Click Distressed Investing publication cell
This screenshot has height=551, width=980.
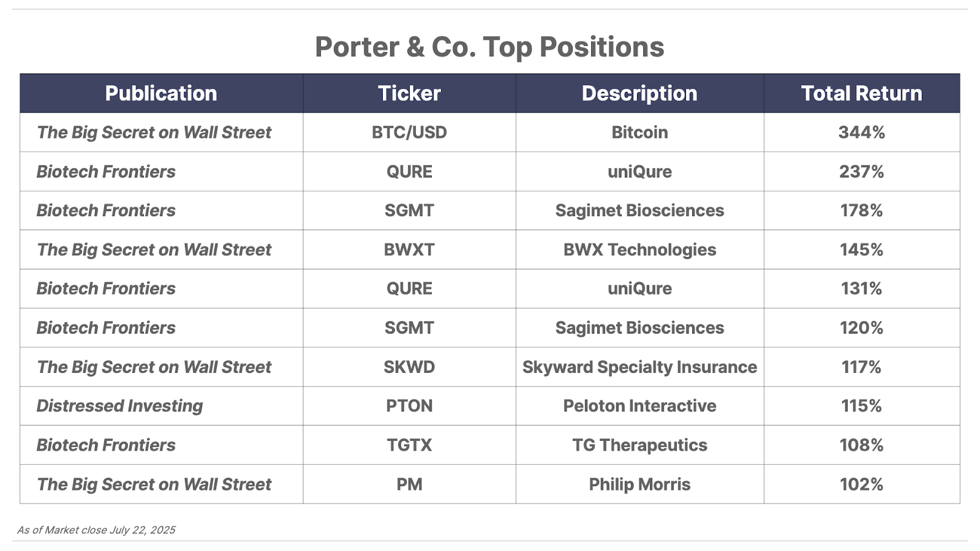coord(162,406)
